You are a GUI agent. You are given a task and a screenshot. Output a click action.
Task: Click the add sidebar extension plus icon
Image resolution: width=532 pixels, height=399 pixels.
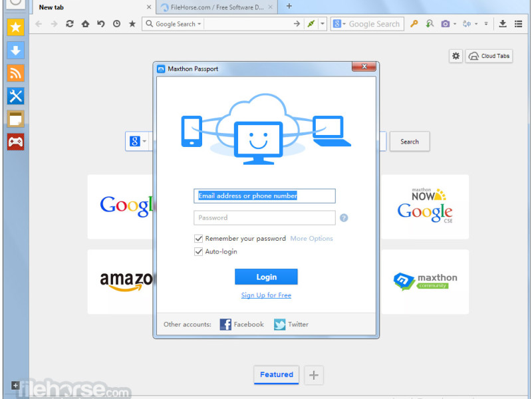tap(15, 385)
